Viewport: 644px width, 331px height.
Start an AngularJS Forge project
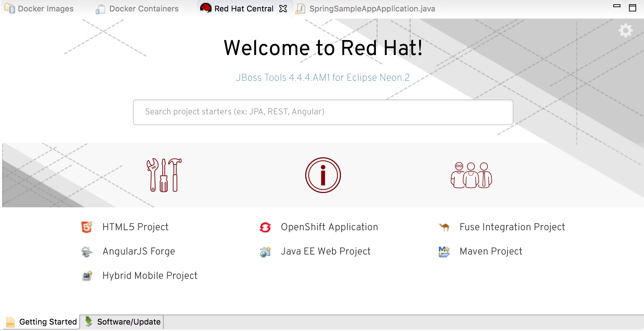(x=139, y=251)
